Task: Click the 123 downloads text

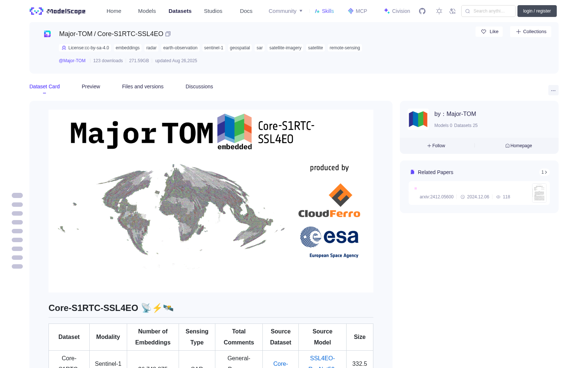Action: coord(108,61)
